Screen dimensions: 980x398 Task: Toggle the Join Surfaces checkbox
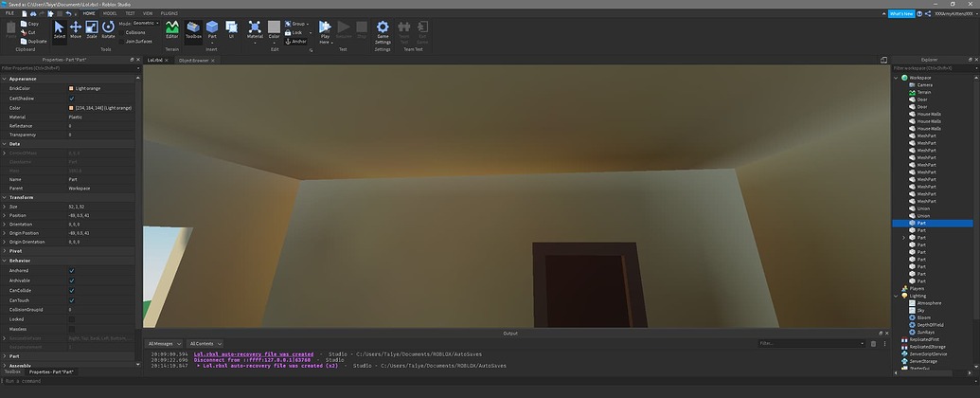tap(122, 42)
